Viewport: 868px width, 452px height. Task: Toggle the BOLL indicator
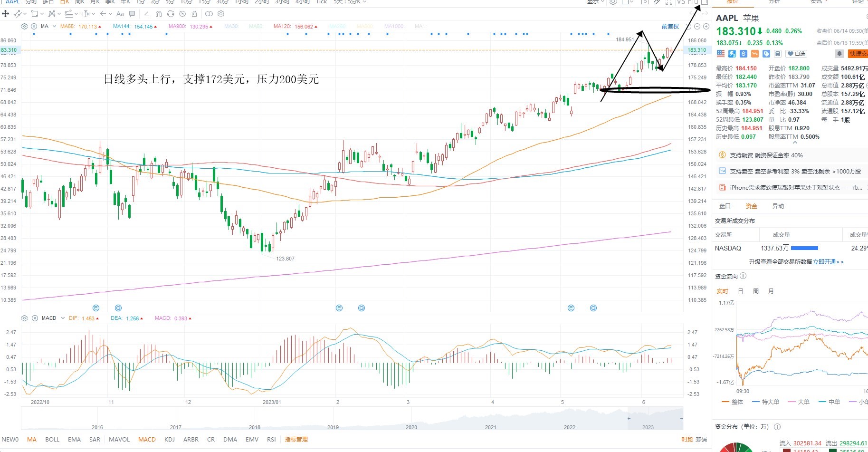coord(52,440)
